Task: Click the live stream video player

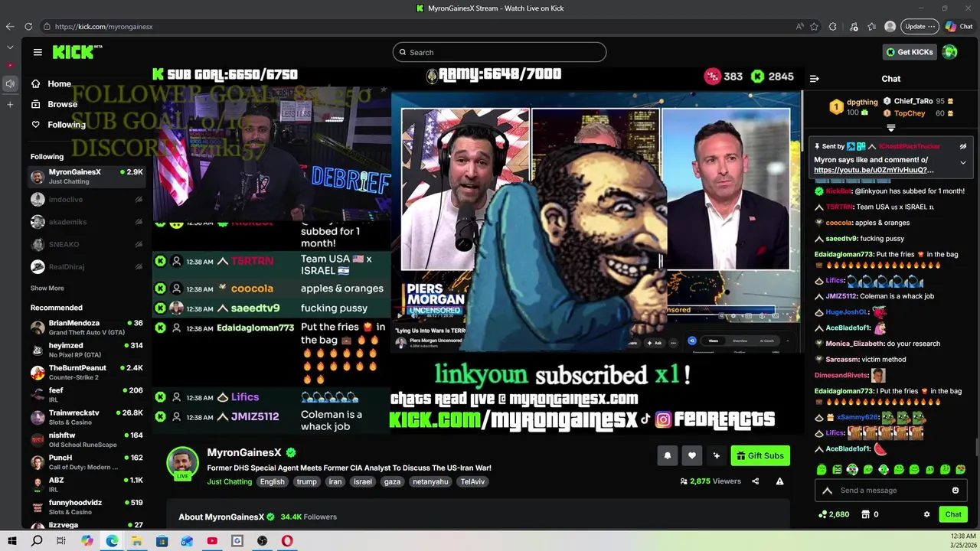Action: pyautogui.click(x=478, y=251)
